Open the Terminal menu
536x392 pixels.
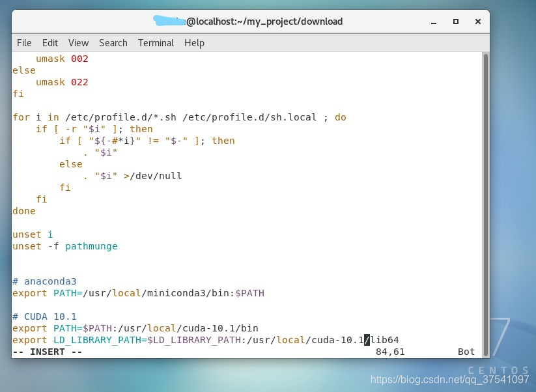[x=156, y=43]
